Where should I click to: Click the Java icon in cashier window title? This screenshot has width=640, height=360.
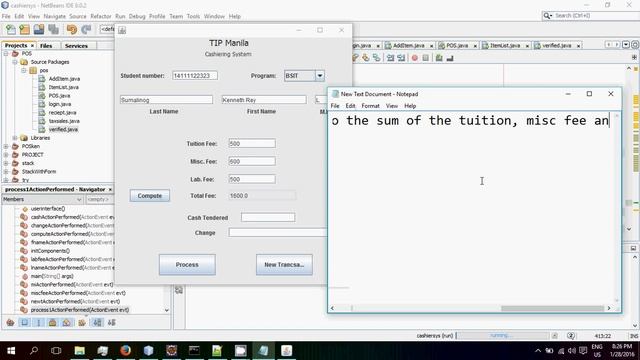click(122, 30)
